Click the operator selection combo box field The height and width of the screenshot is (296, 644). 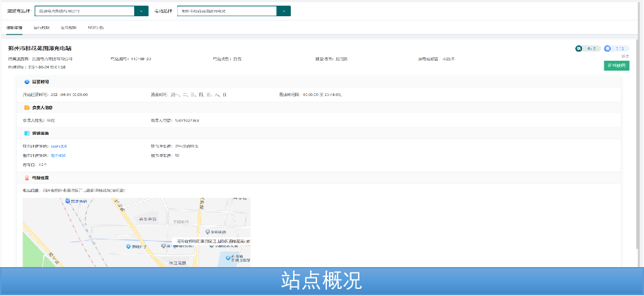(84, 11)
